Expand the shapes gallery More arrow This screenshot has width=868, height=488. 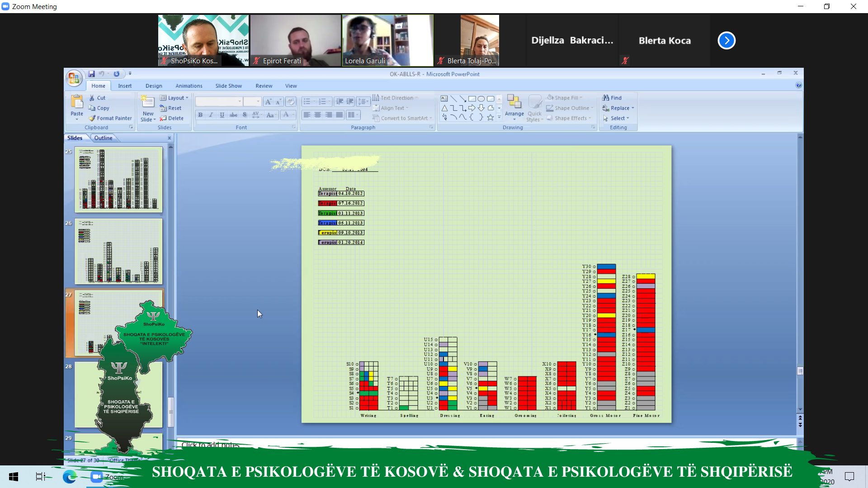[x=499, y=117]
